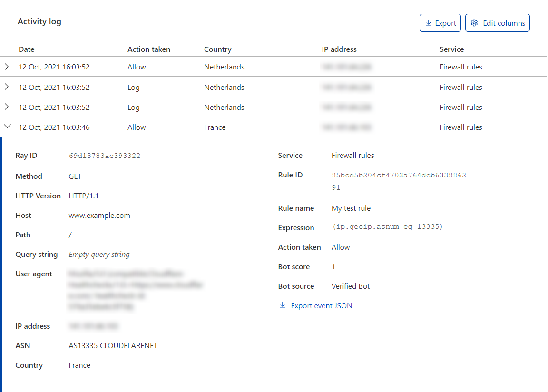Click the download icon on the Export button
The width and height of the screenshot is (548, 392).
428,22
